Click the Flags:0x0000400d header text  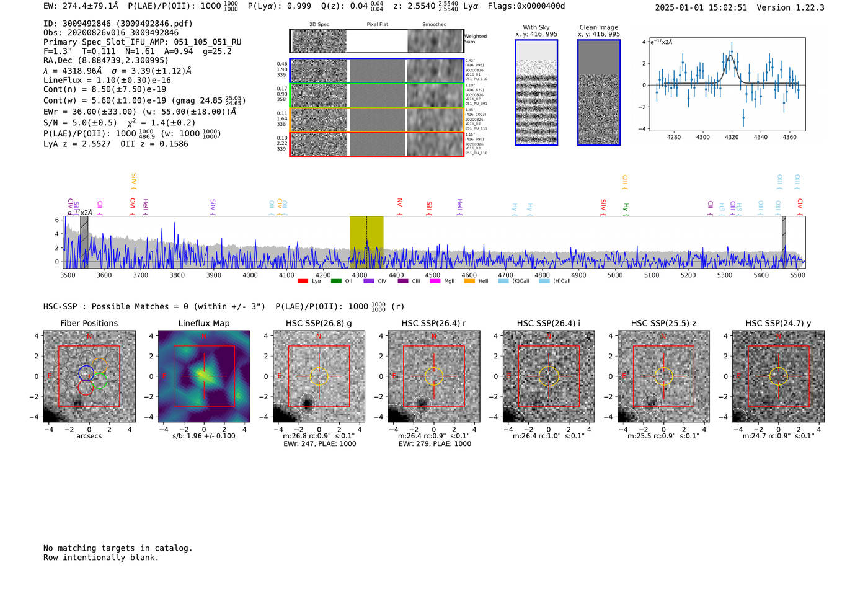coord(526,6)
